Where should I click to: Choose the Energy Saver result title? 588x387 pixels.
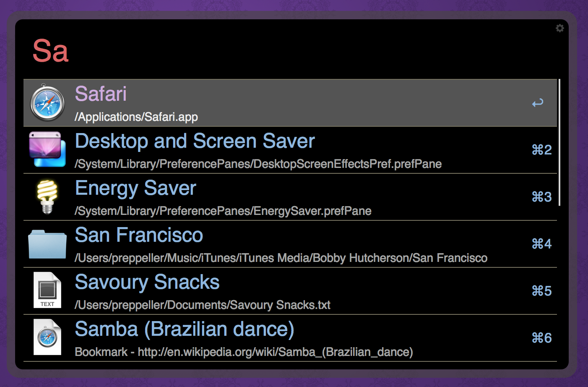tap(135, 188)
